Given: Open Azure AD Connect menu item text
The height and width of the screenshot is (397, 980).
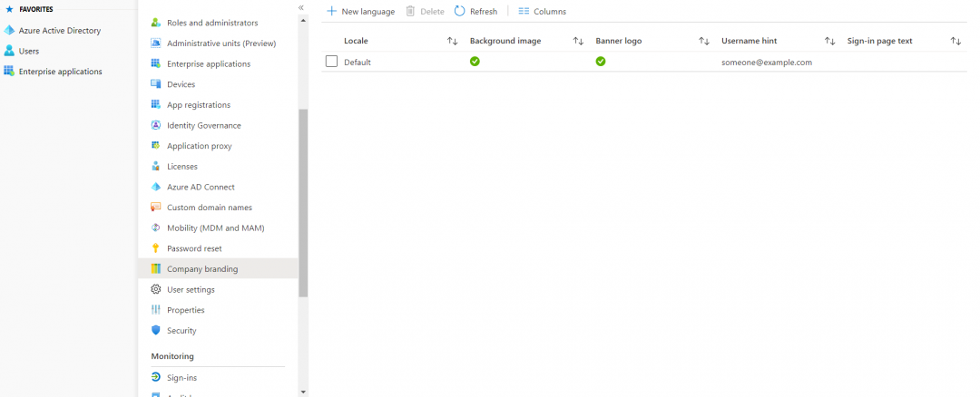Looking at the screenshot, I should pos(201,188).
